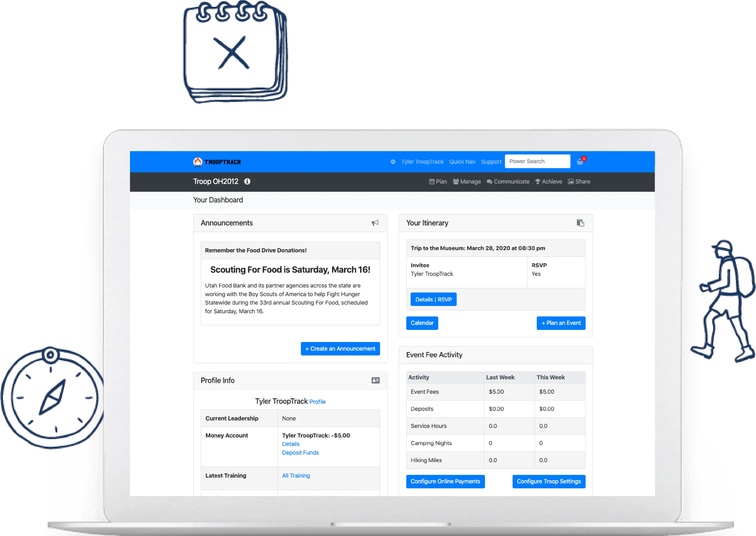This screenshot has width=756, height=536.
Task: Click the Itinerary copy/export icon
Action: click(581, 223)
